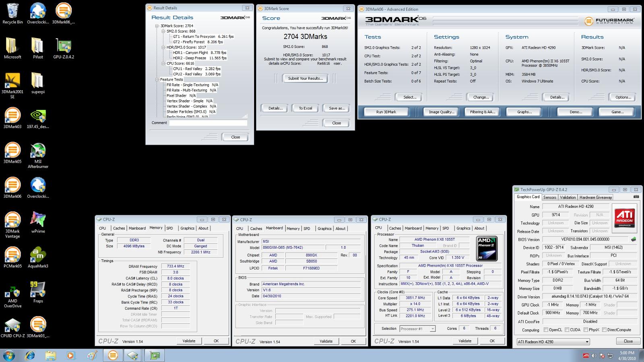
Task: Open the superpi folder on the desktop
Action: (38, 83)
